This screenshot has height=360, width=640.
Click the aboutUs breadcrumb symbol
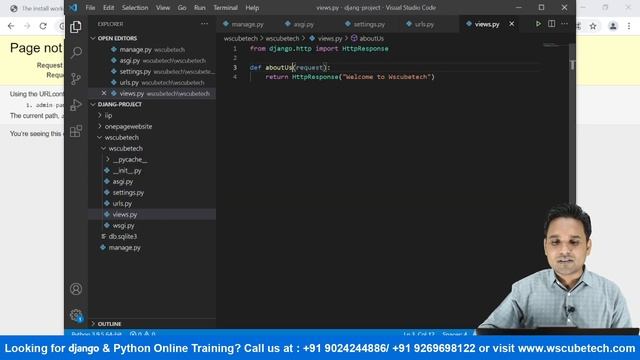[x=367, y=38]
